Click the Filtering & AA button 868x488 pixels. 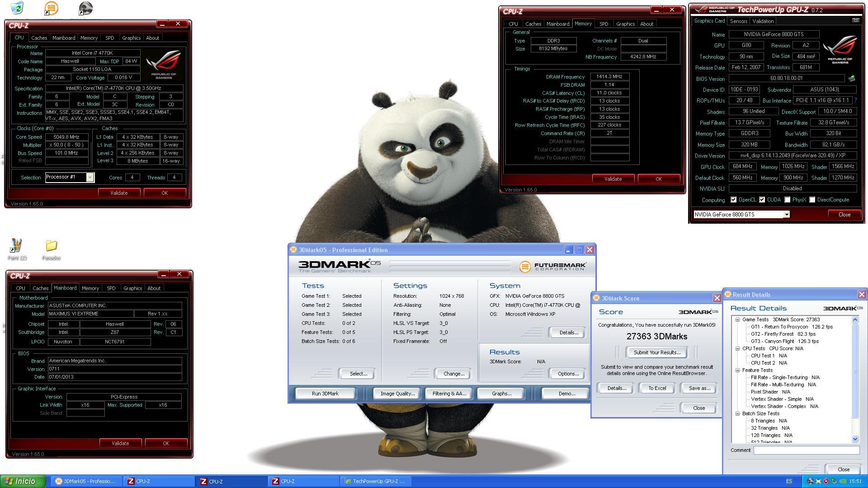(x=449, y=394)
